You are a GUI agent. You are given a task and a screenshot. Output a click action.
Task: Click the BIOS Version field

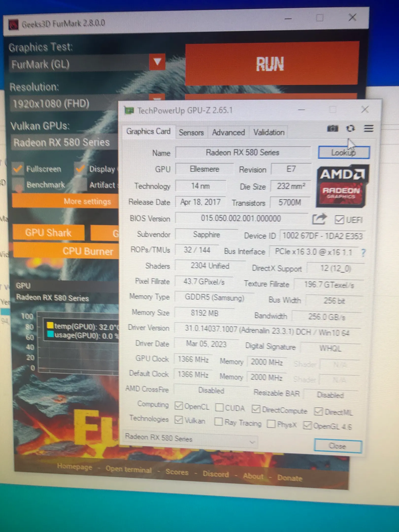pos(242,218)
